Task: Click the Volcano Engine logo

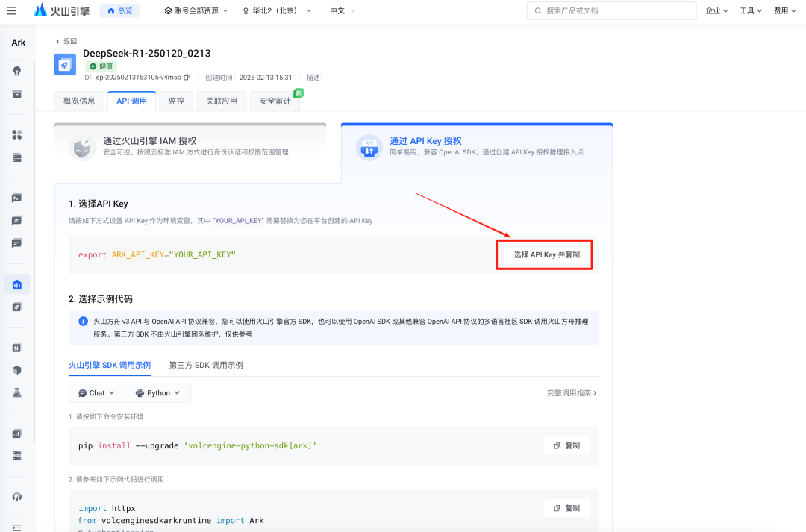Action: pos(62,10)
